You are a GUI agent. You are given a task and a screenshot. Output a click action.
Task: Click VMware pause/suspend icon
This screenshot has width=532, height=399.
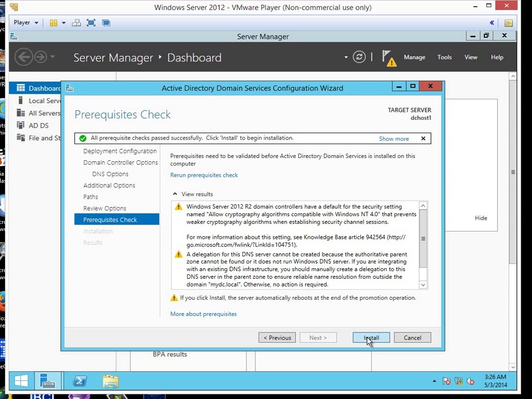click(53, 23)
